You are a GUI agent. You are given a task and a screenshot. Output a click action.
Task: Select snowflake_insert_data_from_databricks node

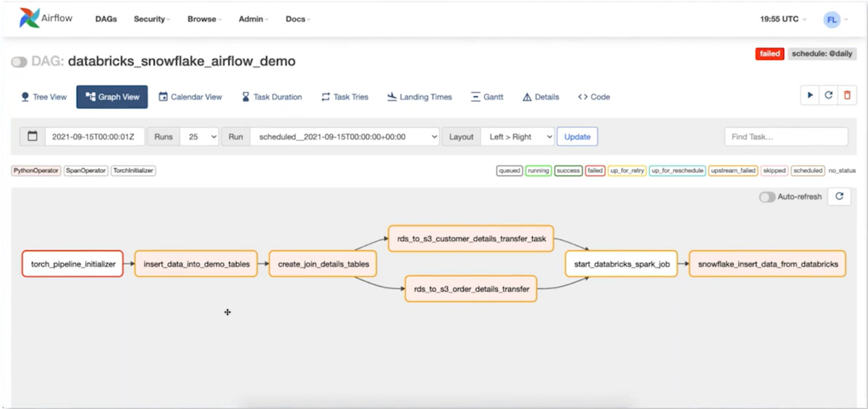click(x=767, y=263)
